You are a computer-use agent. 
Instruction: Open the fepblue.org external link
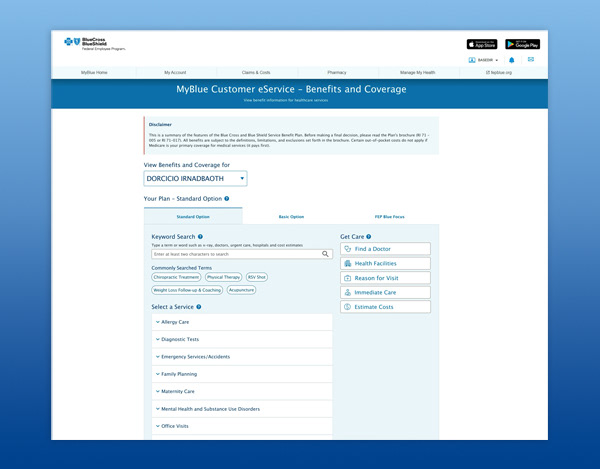pyautogui.click(x=499, y=72)
